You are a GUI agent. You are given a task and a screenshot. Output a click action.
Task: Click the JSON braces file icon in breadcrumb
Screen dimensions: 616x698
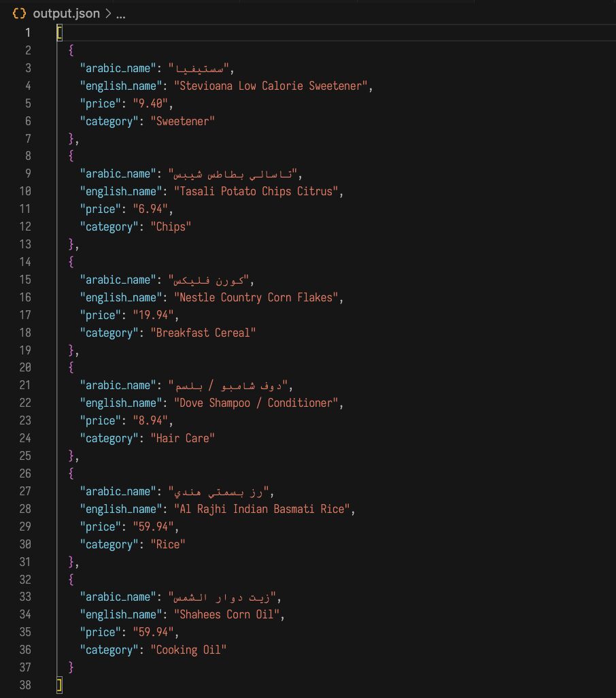[20, 14]
